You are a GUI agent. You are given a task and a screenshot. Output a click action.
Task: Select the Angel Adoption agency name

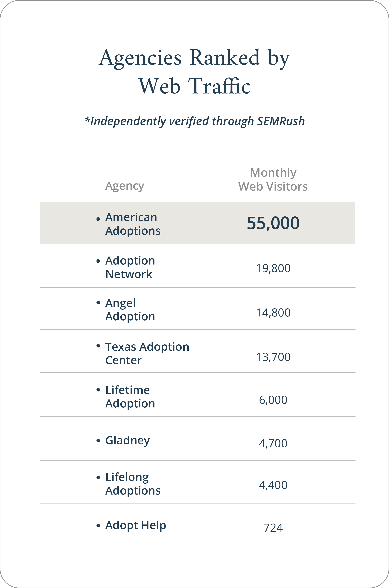[x=130, y=310]
